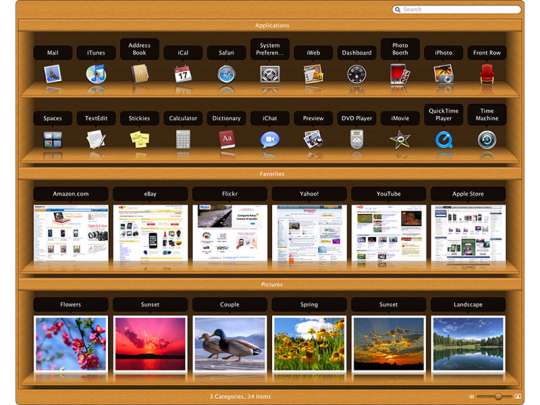
Task: Open the iMovie star icon
Action: [x=400, y=140]
